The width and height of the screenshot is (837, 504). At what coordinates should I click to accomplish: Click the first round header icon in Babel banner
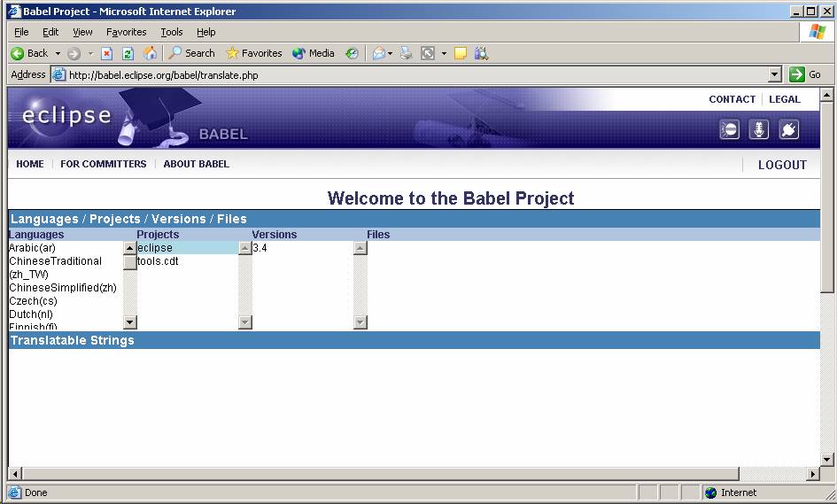coord(730,129)
